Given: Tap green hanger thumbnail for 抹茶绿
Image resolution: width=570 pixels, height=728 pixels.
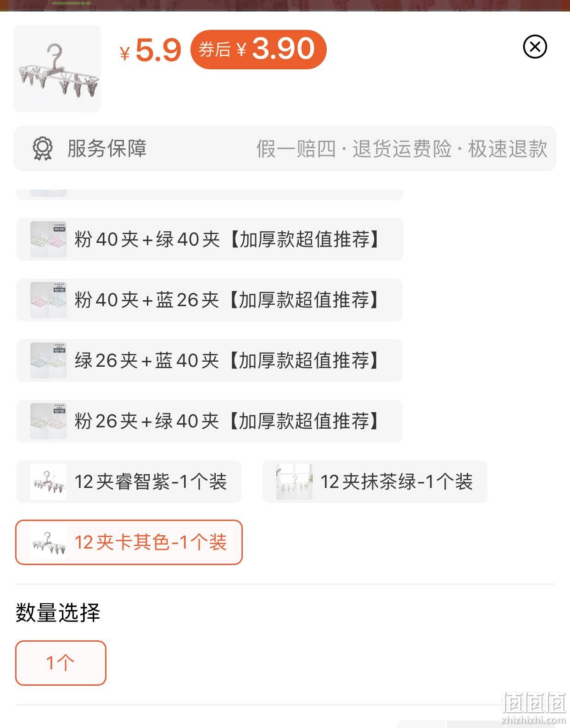Looking at the screenshot, I should 294,482.
